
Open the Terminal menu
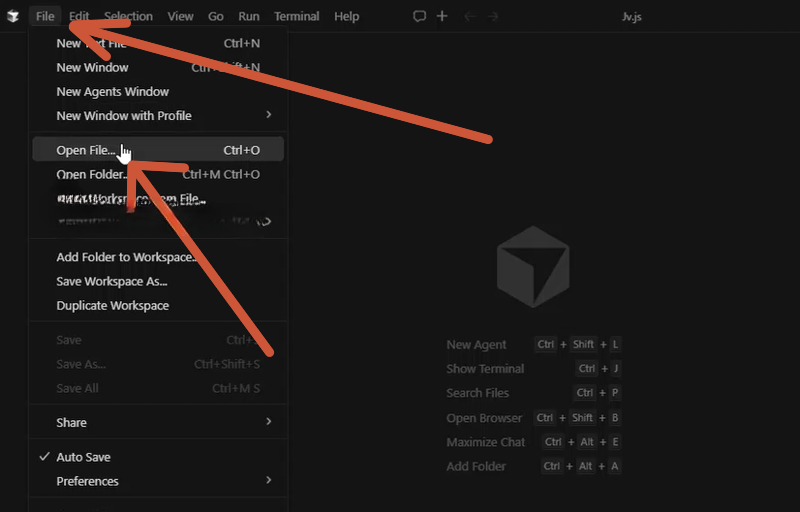click(297, 16)
